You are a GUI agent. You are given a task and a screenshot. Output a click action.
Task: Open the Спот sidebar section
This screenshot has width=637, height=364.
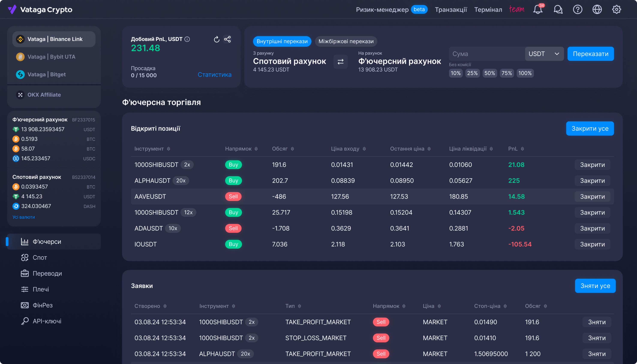click(40, 258)
